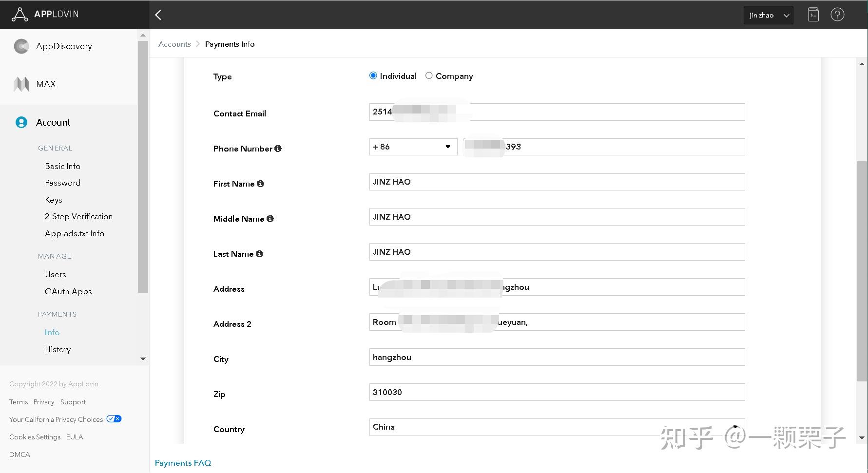This screenshot has width=868, height=473.
Task: Expand the jin zhao user dropdown
Action: pos(768,15)
